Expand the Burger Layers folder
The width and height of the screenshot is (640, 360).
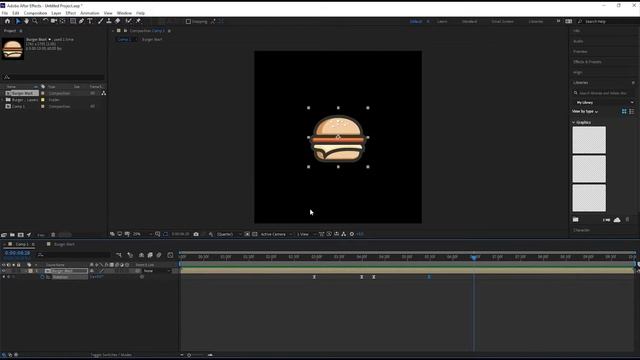click(x=3, y=100)
